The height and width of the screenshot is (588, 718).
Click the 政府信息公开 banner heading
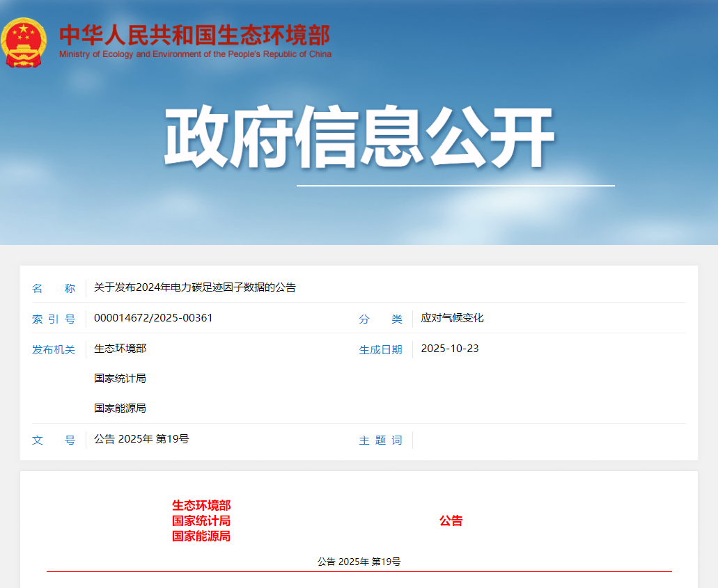click(359, 138)
